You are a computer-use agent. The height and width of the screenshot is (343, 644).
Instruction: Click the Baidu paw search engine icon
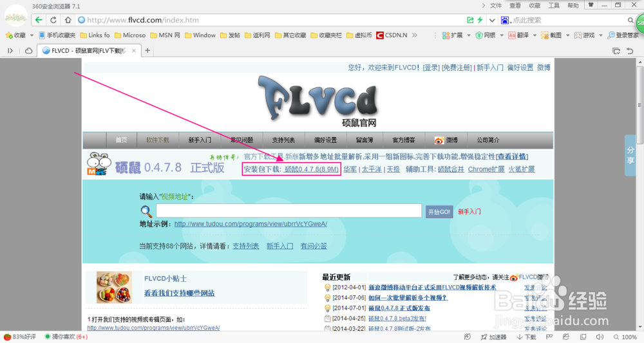pos(505,20)
